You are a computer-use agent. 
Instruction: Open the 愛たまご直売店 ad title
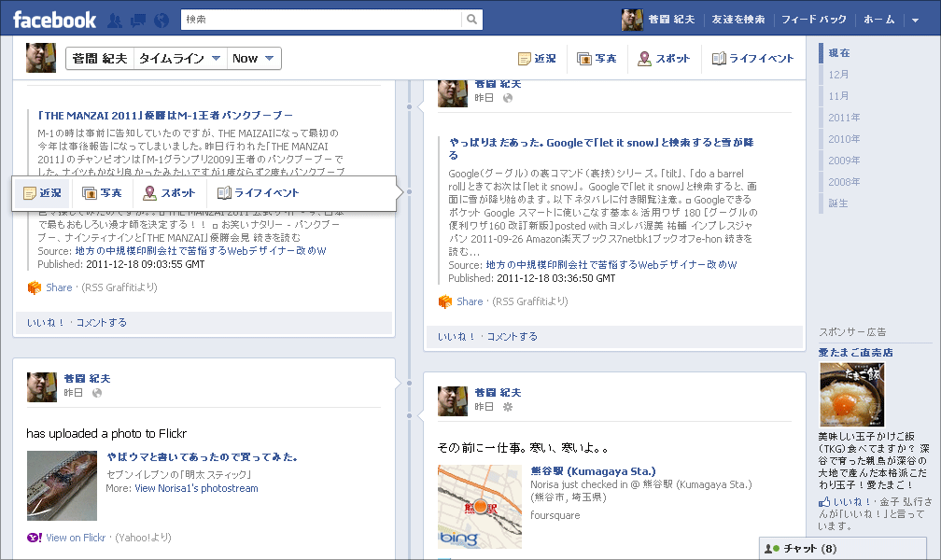855,352
